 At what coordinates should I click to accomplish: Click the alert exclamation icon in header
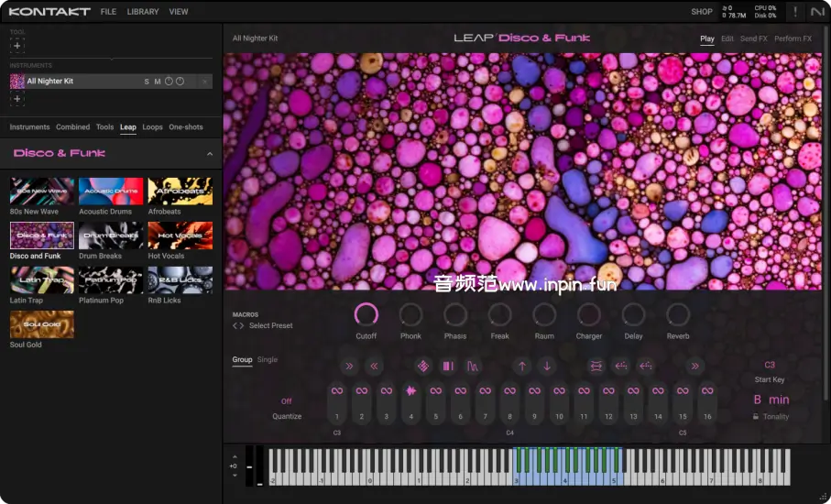coord(794,12)
